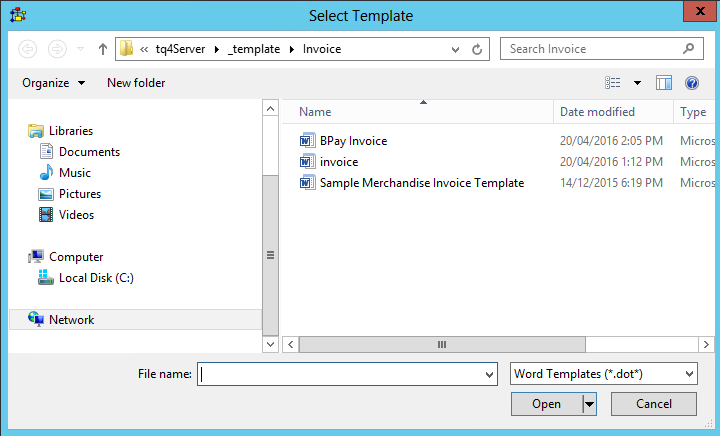The image size is (720, 436).
Task: Change view with the view layout icon
Action: (613, 83)
